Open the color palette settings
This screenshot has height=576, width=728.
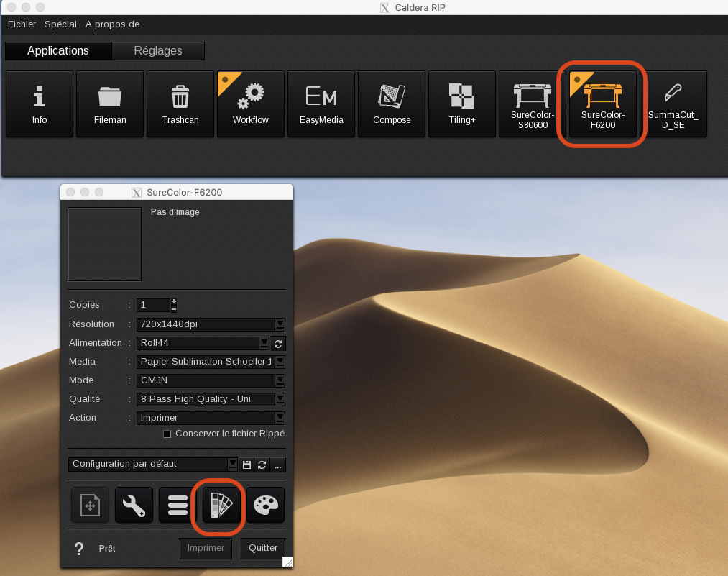click(265, 505)
